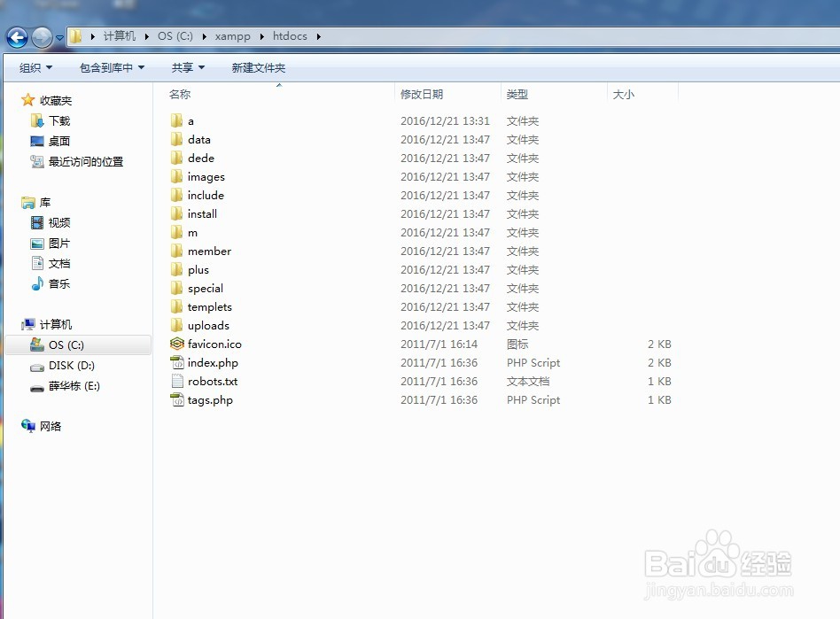Click the Back navigation arrow button
Image resolution: width=840 pixels, height=619 pixels.
[x=17, y=37]
